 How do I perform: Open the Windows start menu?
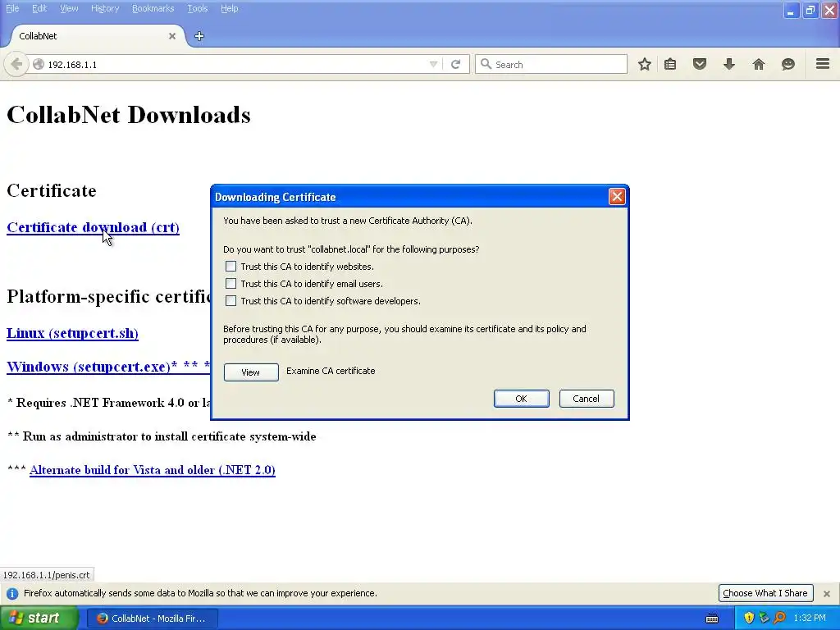(x=39, y=619)
